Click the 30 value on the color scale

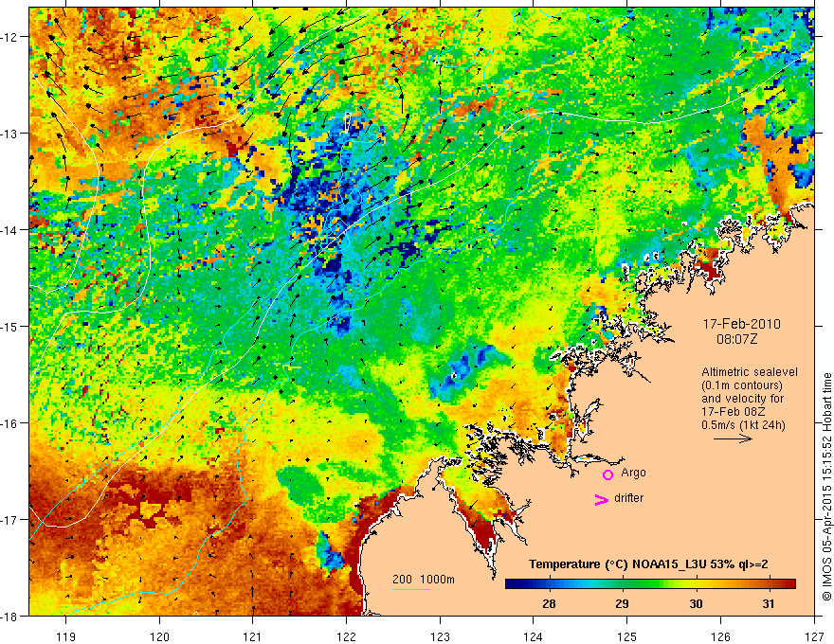pyautogui.click(x=696, y=603)
